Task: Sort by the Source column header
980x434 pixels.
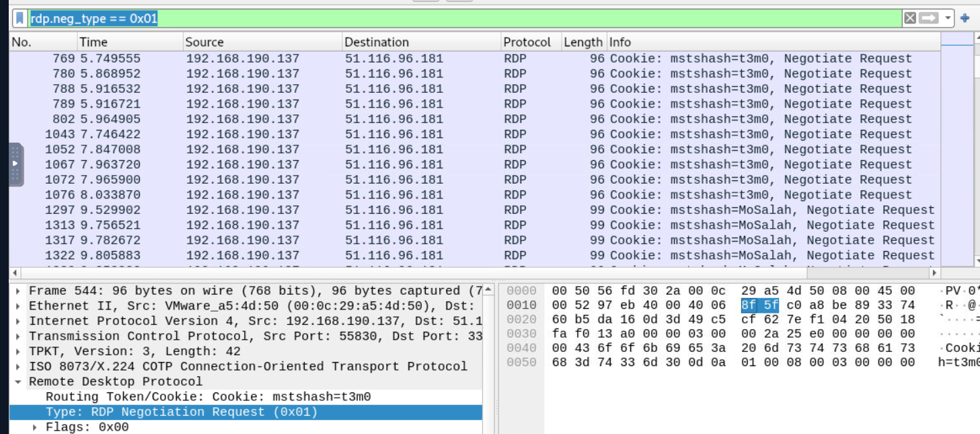Action: pos(263,42)
